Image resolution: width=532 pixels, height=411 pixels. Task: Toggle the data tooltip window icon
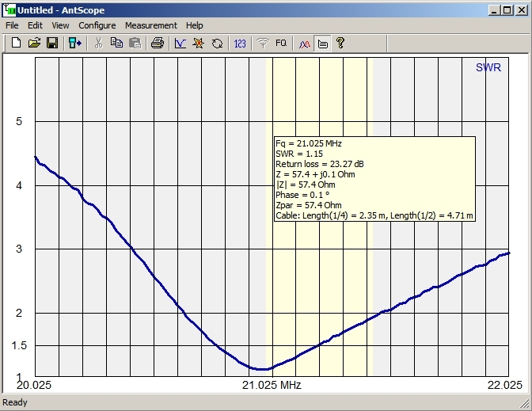322,44
